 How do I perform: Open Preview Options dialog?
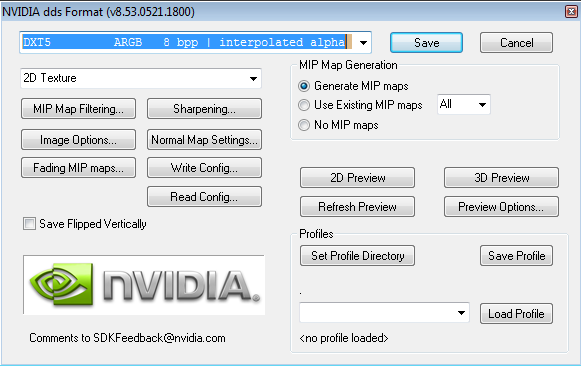[501, 207]
